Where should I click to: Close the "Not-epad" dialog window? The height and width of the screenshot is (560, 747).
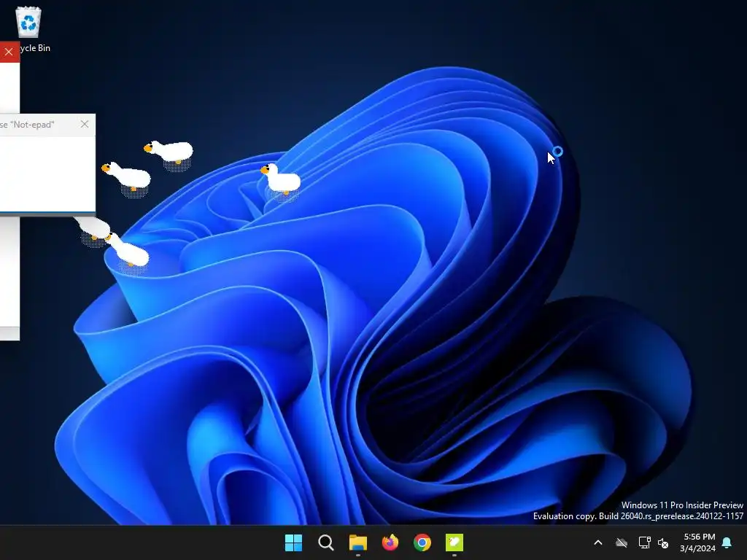point(85,124)
